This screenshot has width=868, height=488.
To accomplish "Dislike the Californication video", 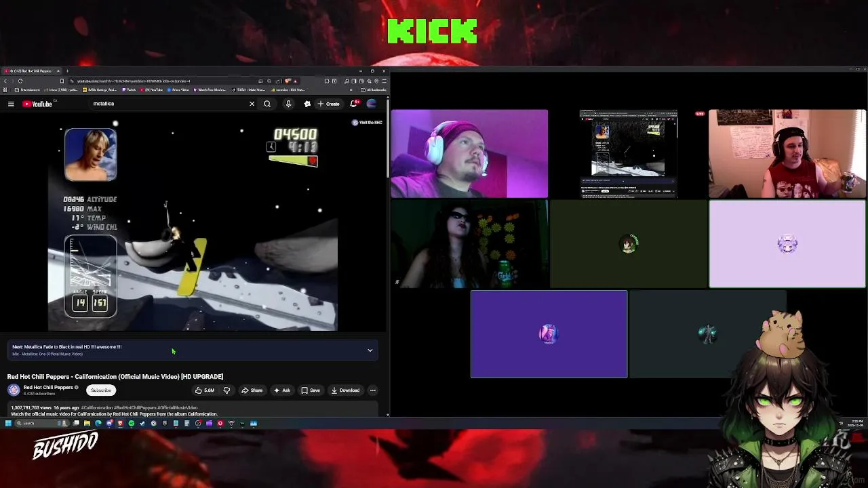I will (226, 390).
